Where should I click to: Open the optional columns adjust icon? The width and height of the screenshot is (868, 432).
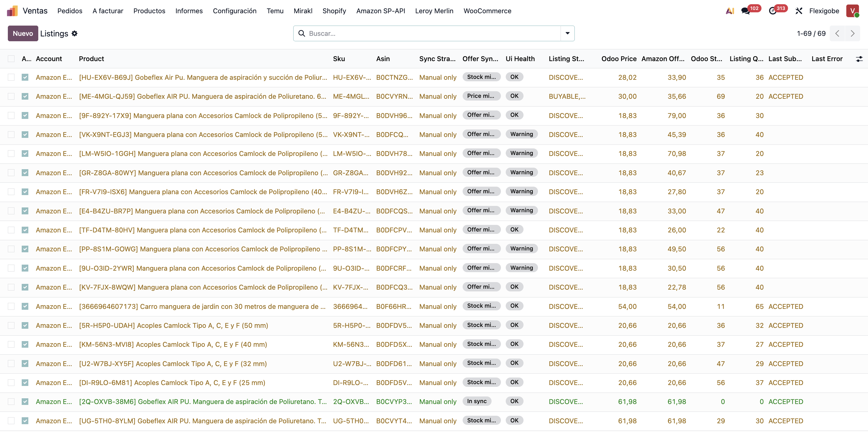click(x=859, y=59)
